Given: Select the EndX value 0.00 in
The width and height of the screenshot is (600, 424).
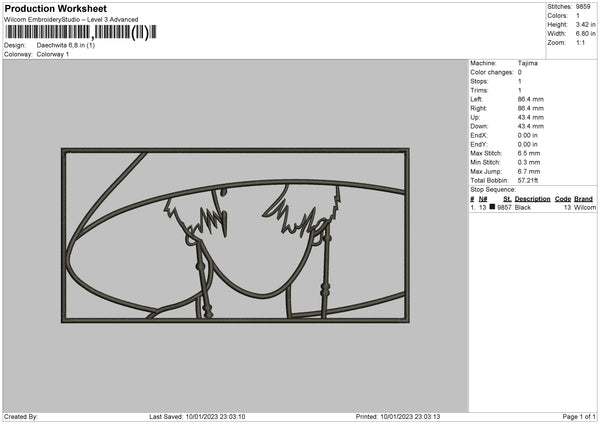Looking at the screenshot, I should 528,135.
